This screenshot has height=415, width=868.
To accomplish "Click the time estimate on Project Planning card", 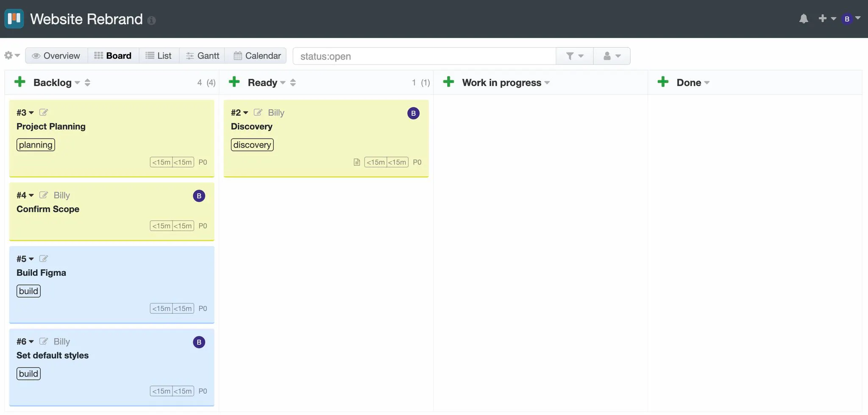I will pyautogui.click(x=172, y=162).
